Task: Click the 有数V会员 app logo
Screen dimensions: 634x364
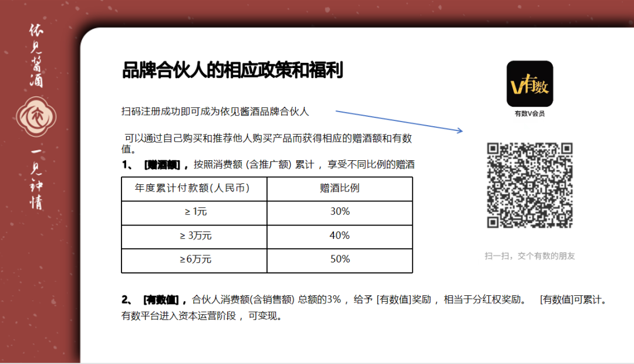Action: pyautogui.click(x=530, y=84)
